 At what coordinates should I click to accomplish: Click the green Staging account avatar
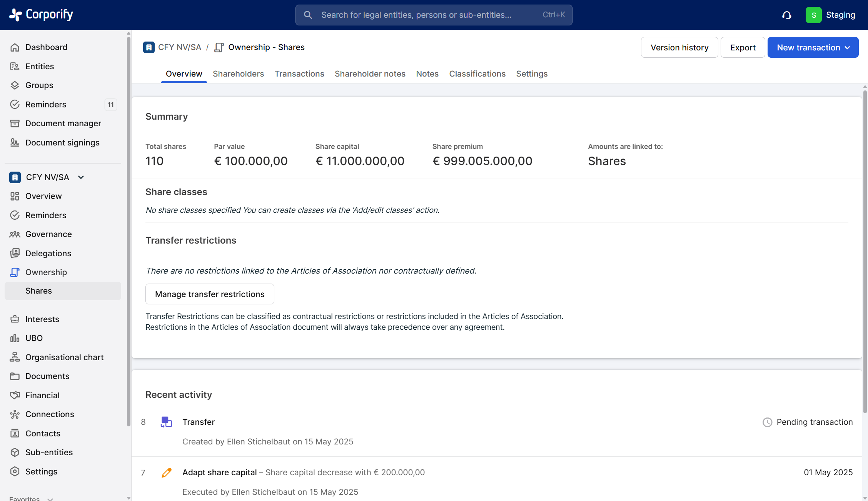pyautogui.click(x=813, y=15)
